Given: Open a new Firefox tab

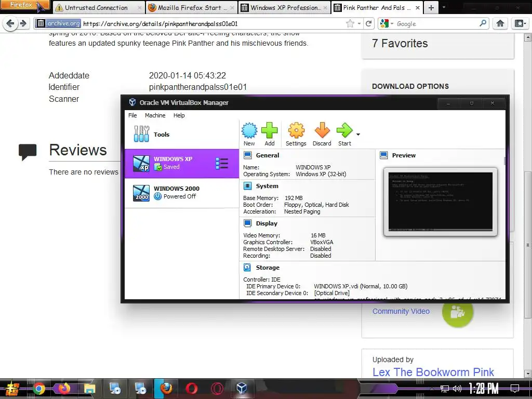Looking at the screenshot, I should 431,7.
